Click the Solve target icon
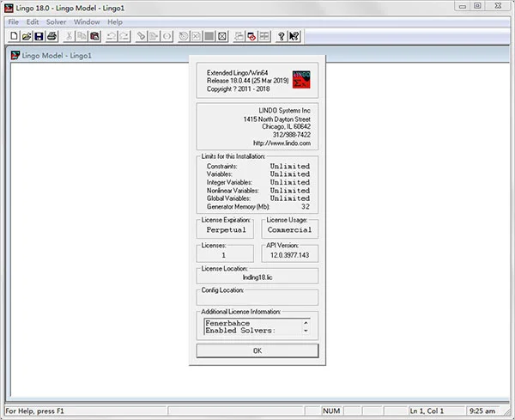Screen dimensions: 515x420 [184, 36]
